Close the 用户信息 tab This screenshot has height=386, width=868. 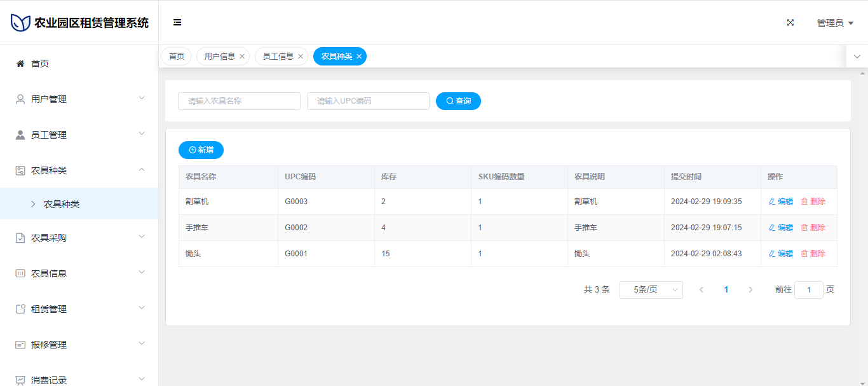pos(242,57)
